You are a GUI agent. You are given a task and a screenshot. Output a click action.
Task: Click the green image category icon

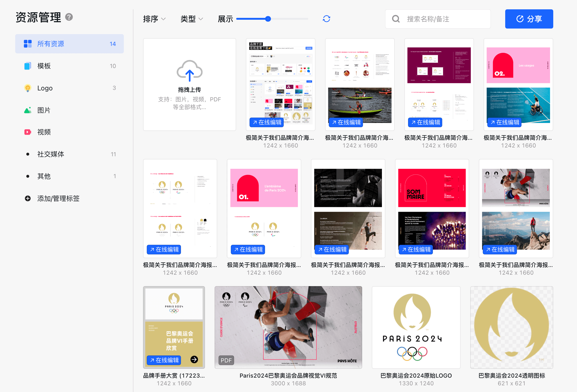[x=28, y=110]
